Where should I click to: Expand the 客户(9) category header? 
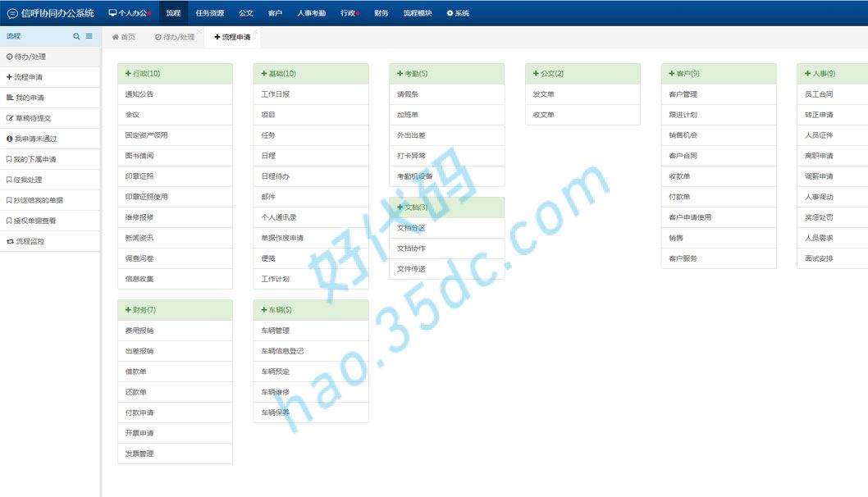click(x=719, y=74)
